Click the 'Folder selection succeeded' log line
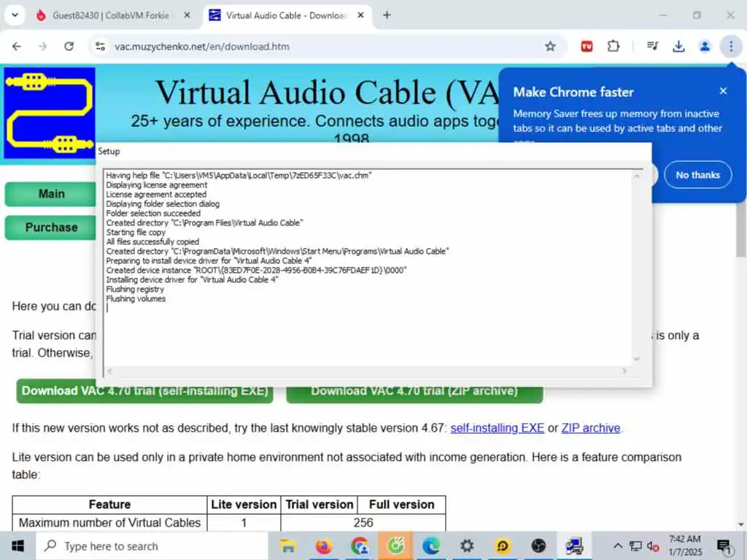Image resolution: width=747 pixels, height=560 pixels. tap(153, 214)
